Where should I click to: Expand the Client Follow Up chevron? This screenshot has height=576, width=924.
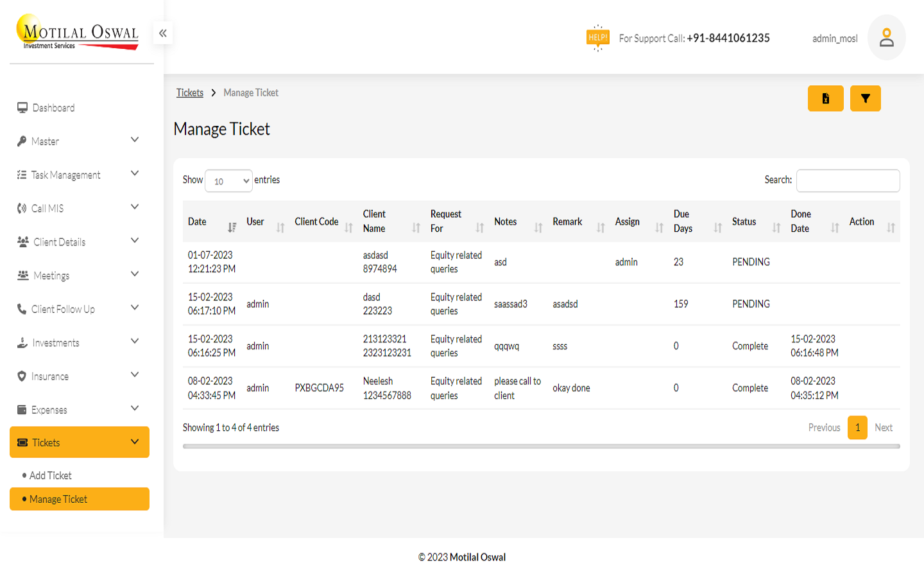click(x=135, y=308)
